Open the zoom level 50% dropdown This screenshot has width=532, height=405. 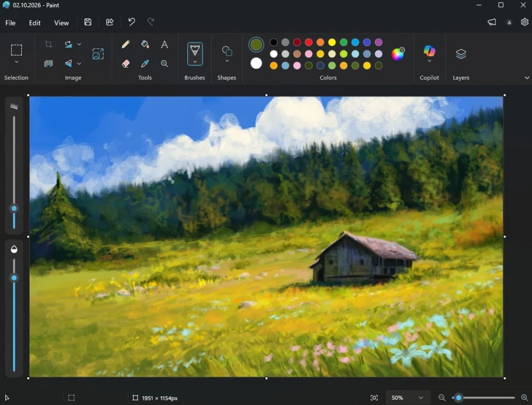coord(407,398)
